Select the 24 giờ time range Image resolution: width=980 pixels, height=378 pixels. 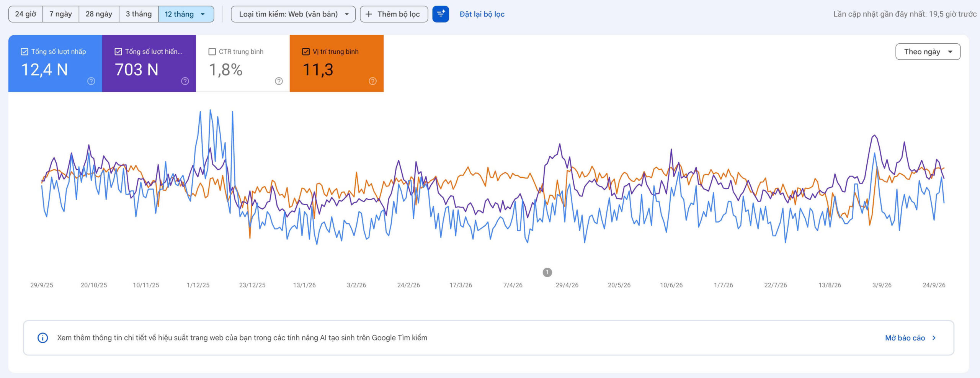[x=26, y=14]
